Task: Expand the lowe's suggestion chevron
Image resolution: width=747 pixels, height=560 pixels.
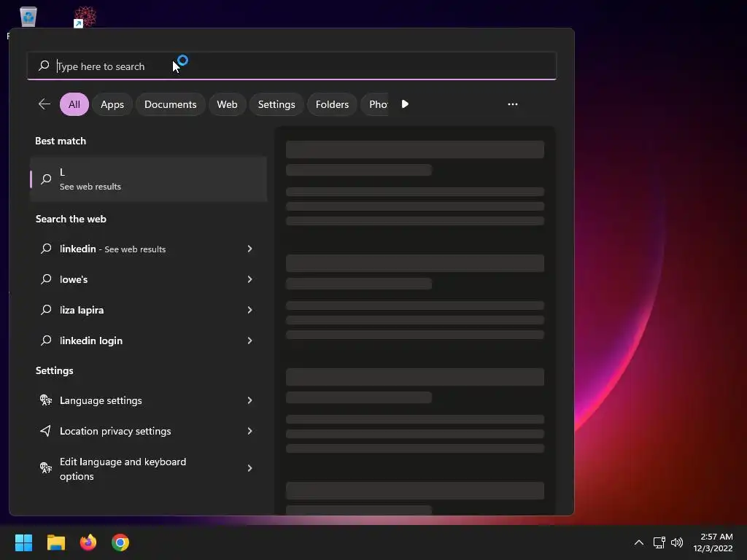Action: 249,279
